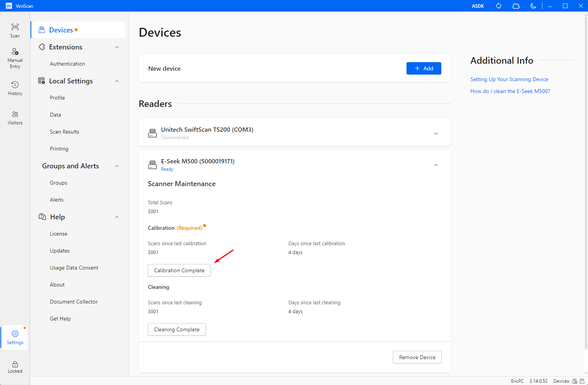Click the Remove Device button
The height and width of the screenshot is (385, 588).
(417, 357)
